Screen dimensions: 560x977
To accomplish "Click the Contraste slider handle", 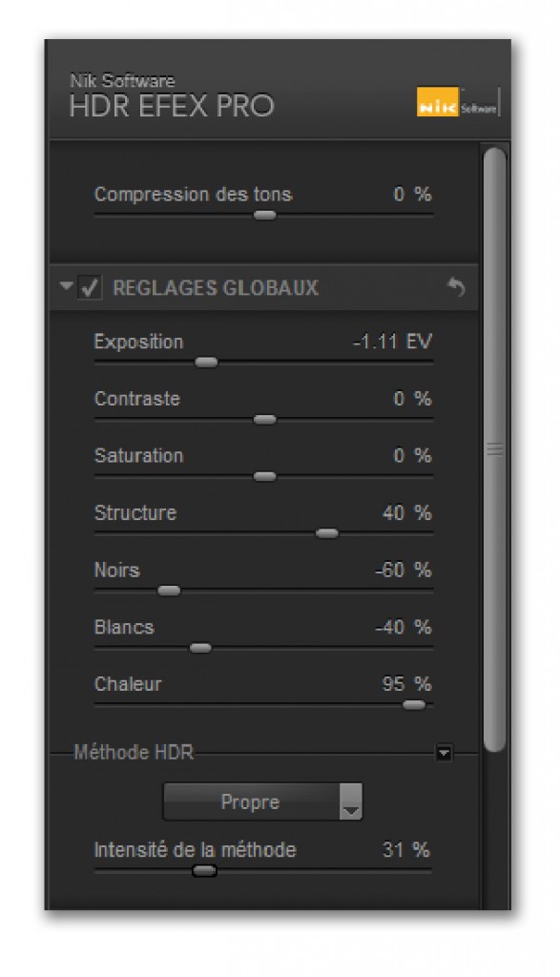I will [265, 420].
